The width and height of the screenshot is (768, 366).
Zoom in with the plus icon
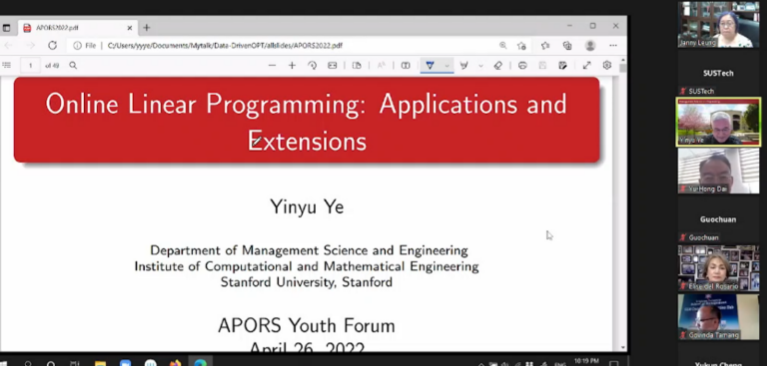292,65
